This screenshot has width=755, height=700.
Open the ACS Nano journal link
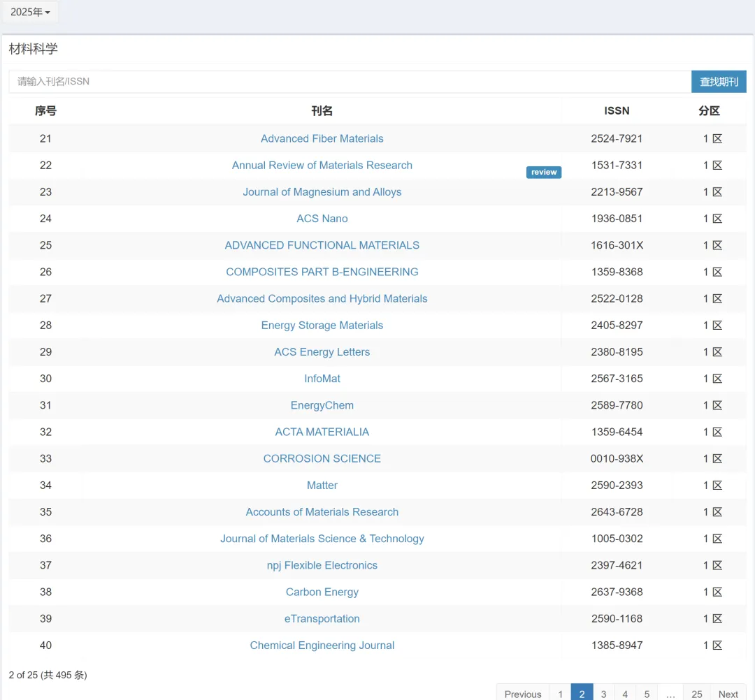[x=322, y=219]
